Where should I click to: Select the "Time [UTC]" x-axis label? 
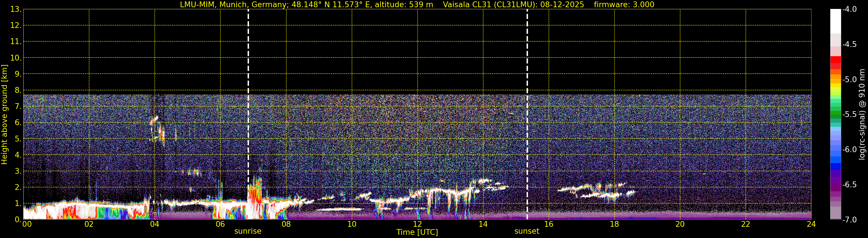click(x=417, y=232)
